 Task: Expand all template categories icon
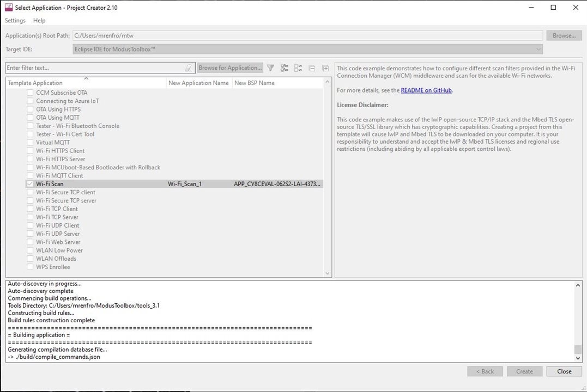[326, 68]
